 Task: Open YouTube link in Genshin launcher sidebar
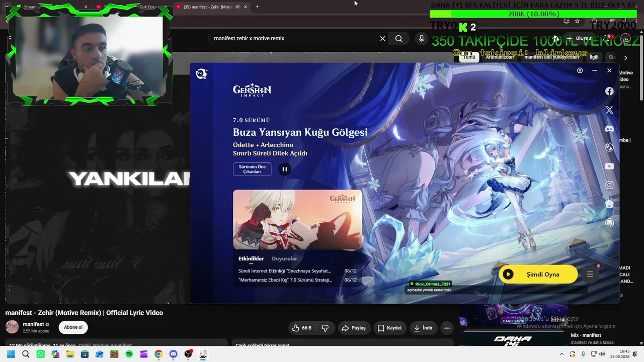pos(609,166)
